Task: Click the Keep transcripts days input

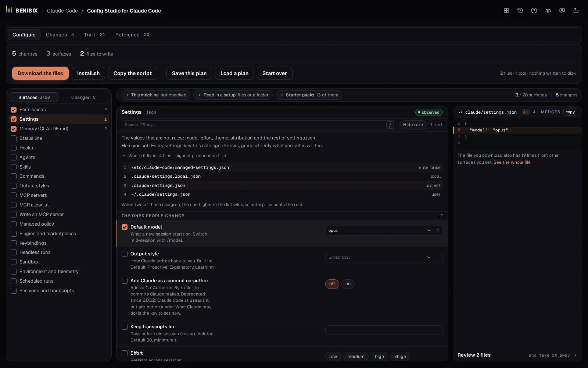Action: (384, 330)
